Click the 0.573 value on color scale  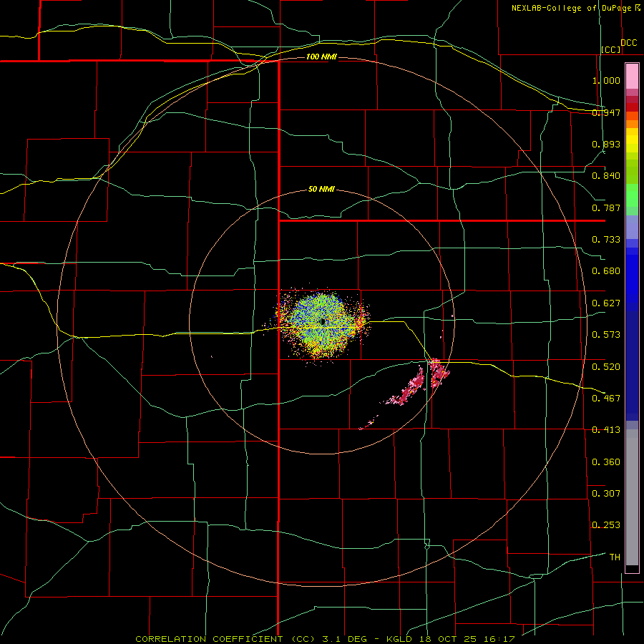[606, 335]
